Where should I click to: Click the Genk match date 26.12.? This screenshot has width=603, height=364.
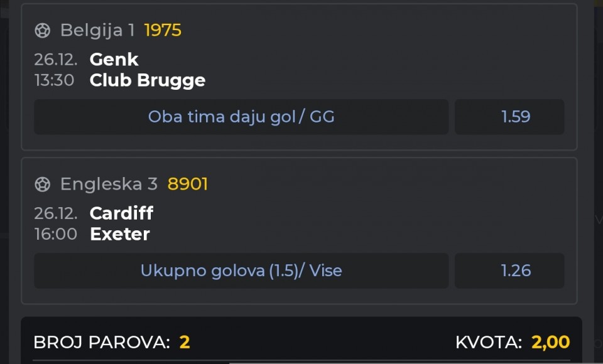coord(56,60)
